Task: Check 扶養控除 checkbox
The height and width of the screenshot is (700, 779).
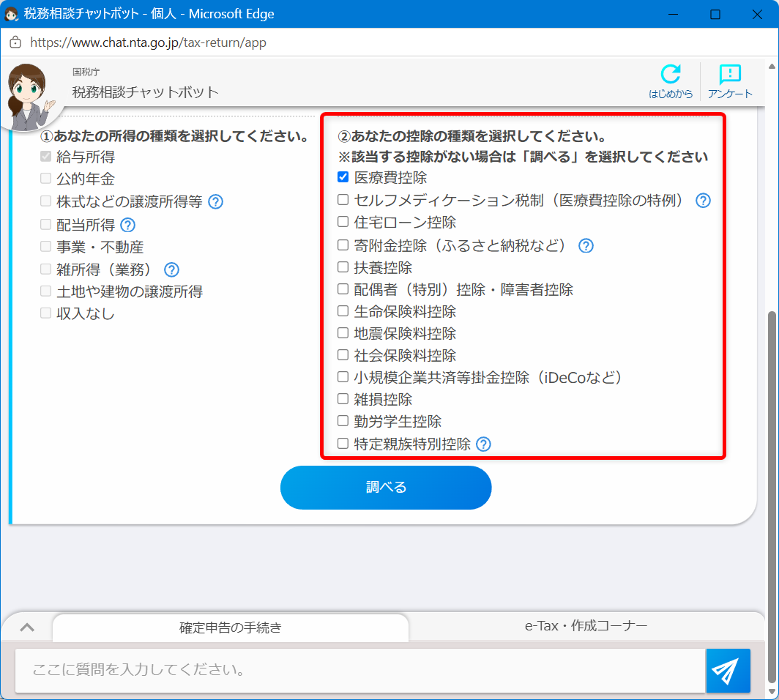Action: point(343,267)
